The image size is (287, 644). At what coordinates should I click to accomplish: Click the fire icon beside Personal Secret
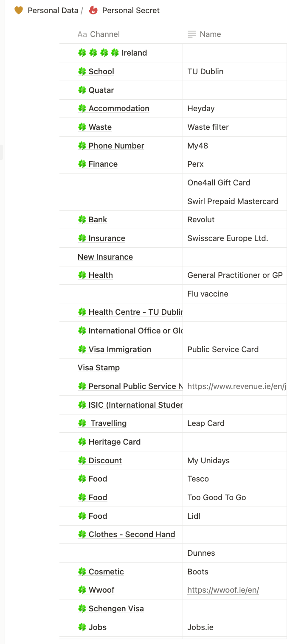pyautogui.click(x=93, y=10)
